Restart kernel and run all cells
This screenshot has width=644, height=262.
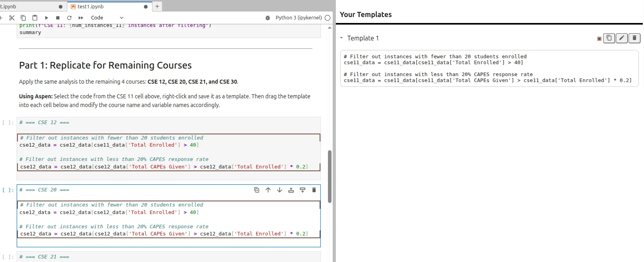[81, 18]
